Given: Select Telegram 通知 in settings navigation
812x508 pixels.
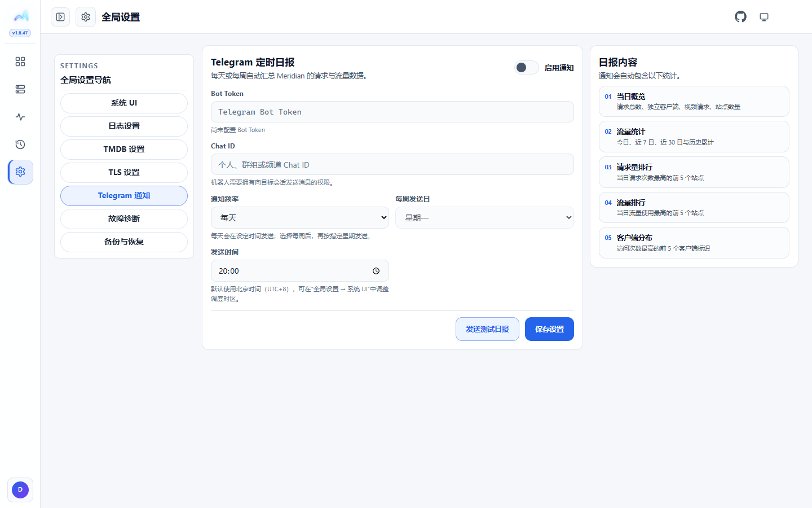Looking at the screenshot, I should tap(124, 196).
